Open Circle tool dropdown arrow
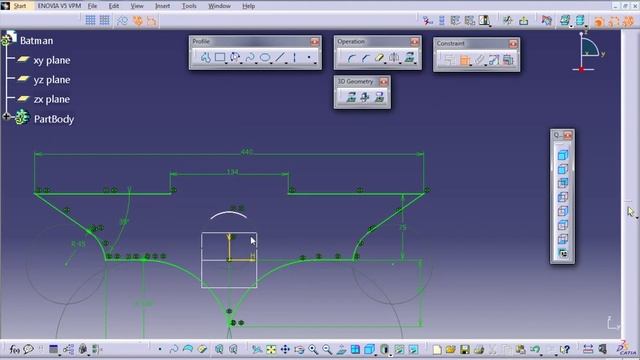The image size is (640, 360). (x=241, y=63)
